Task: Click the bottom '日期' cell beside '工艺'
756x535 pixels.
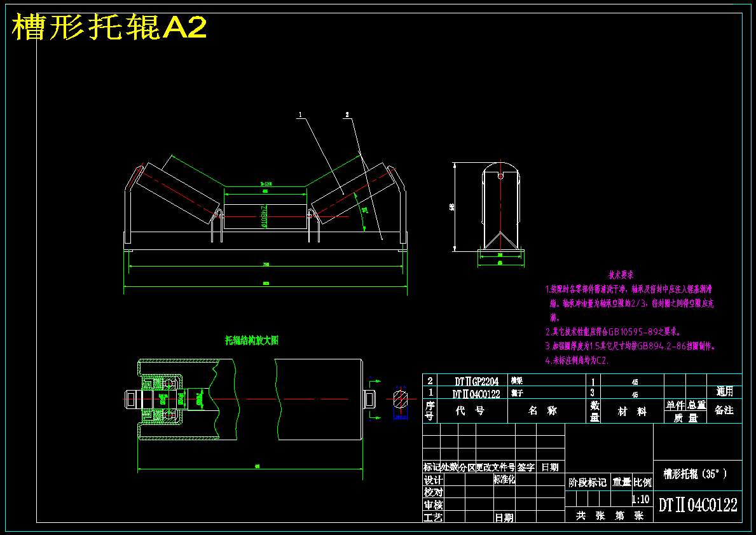Action: click(504, 518)
